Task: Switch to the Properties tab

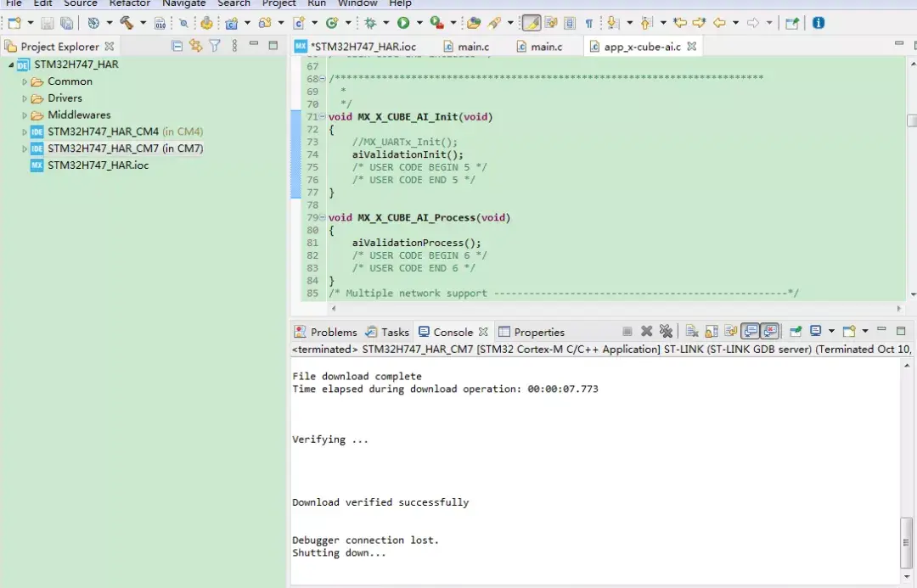Action: tap(532, 332)
